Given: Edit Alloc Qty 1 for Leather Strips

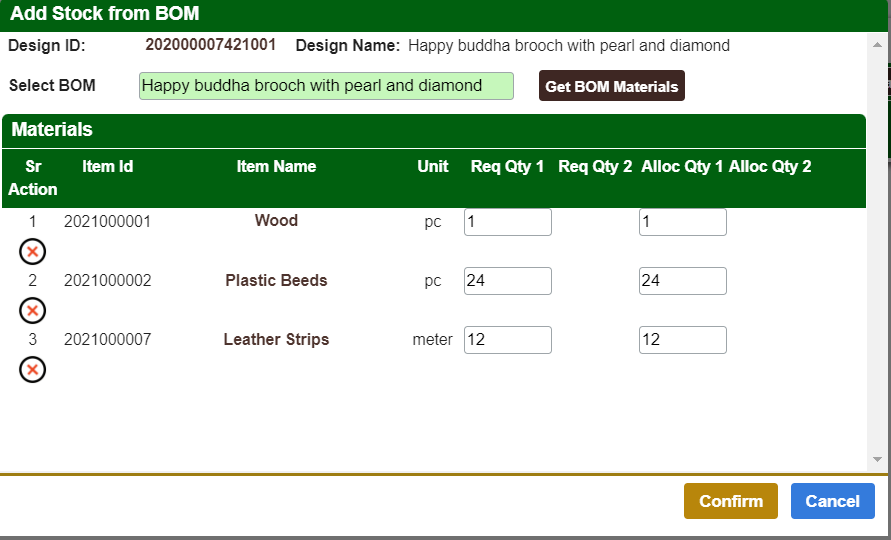Looking at the screenshot, I should coord(682,340).
